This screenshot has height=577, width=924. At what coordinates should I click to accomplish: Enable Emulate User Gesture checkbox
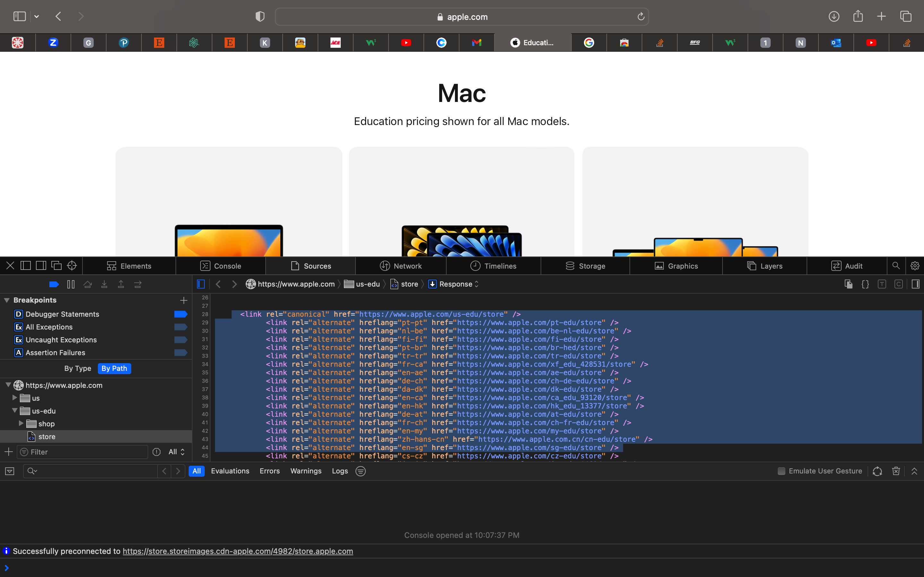[781, 471]
